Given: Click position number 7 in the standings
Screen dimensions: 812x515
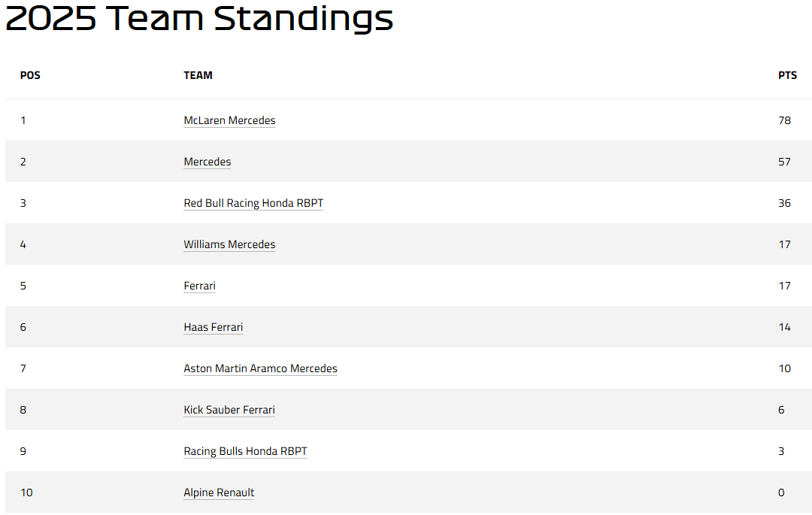Looking at the screenshot, I should 23,368.
